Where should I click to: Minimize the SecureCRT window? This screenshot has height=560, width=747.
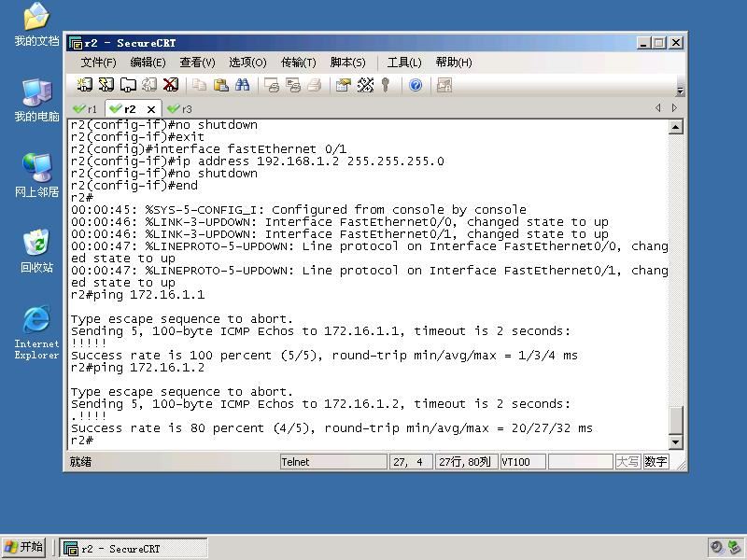643,43
